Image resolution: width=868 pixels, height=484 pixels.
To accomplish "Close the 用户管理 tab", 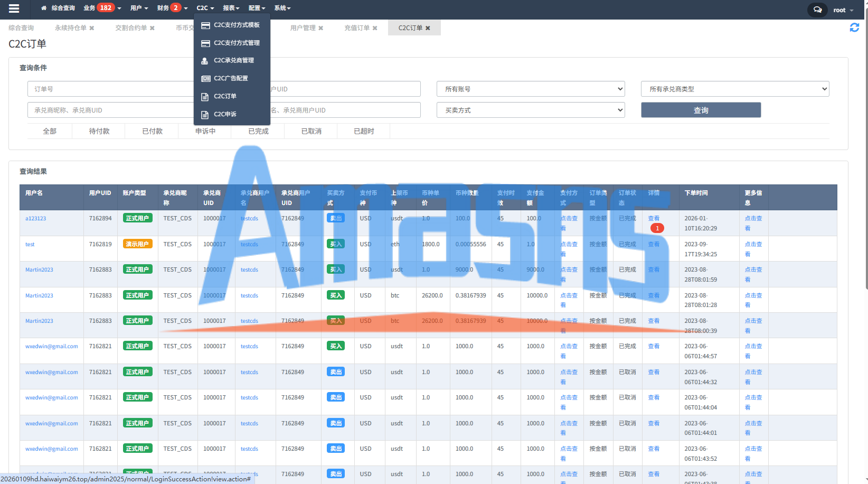I will (x=320, y=28).
